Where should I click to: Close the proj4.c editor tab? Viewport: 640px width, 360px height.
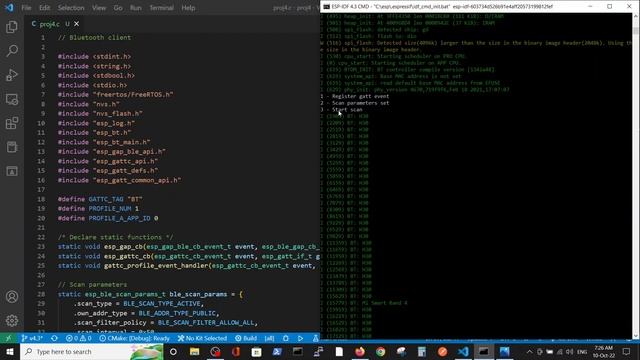[76, 24]
